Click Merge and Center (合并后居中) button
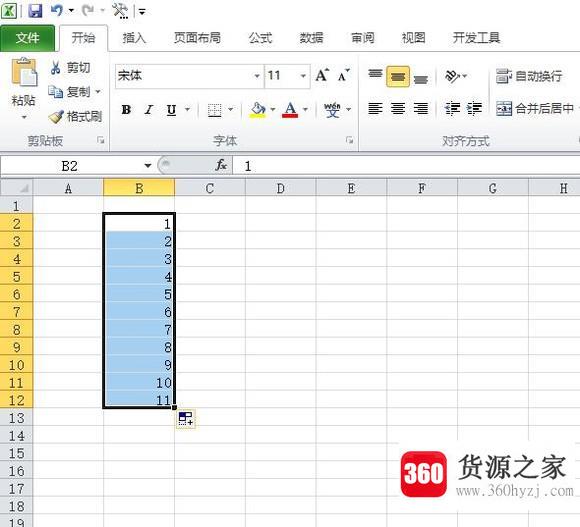This screenshot has width=580, height=527. pos(535,109)
